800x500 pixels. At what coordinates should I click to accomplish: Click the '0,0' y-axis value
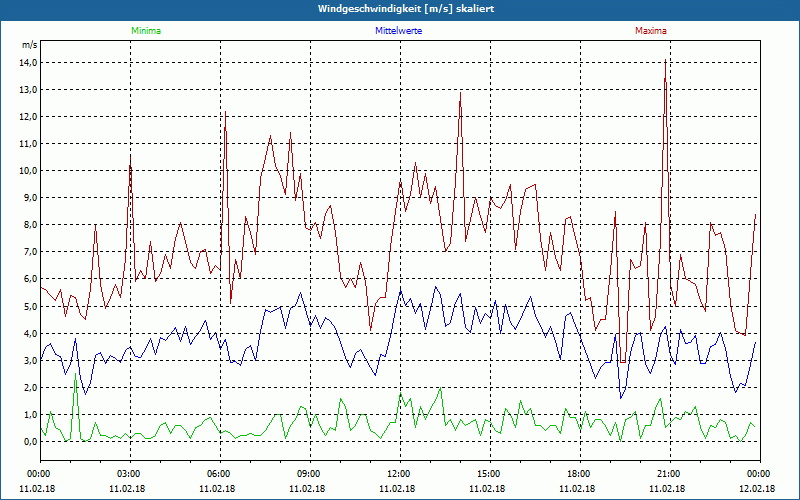click(x=30, y=442)
